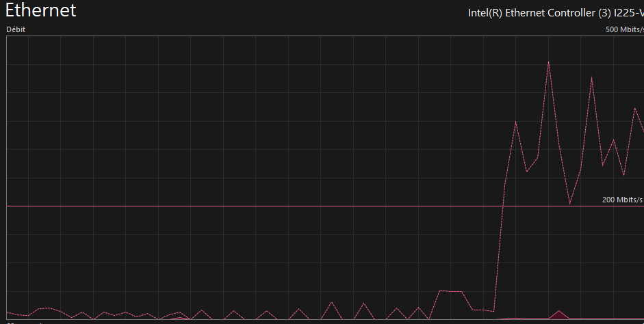Click the top border of the throughput graph

click(x=274, y=36)
